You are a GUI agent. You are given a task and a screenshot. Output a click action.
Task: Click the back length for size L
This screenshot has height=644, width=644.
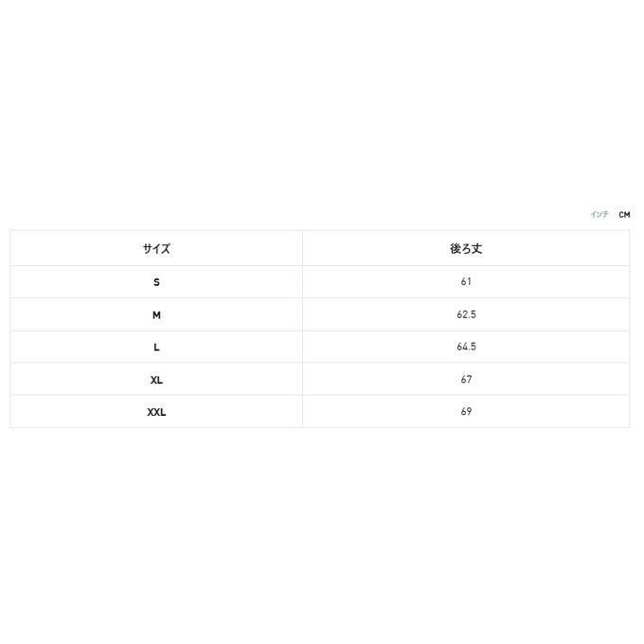pyautogui.click(x=466, y=348)
